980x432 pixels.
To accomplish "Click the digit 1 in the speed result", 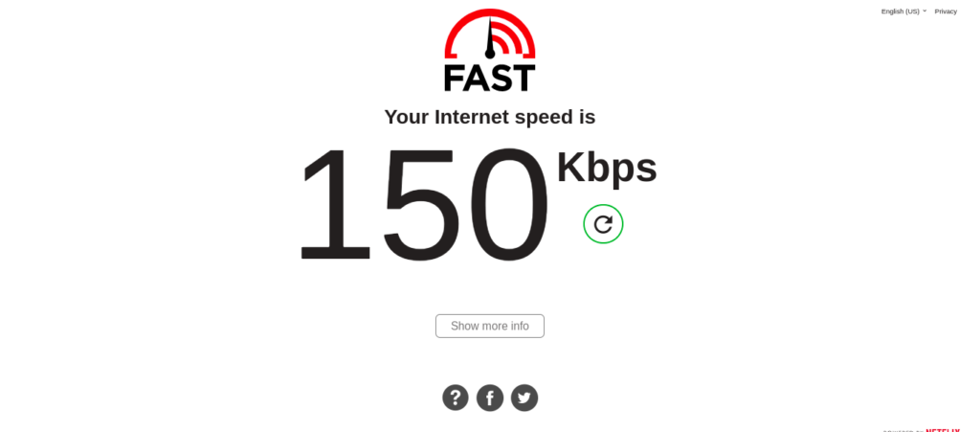I will point(336,205).
